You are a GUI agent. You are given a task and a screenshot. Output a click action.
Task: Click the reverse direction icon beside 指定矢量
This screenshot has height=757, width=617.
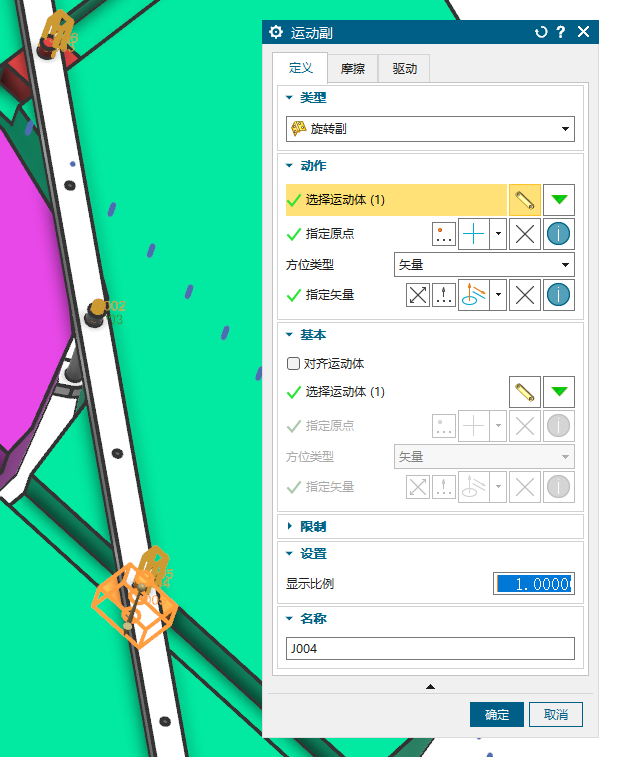418,295
